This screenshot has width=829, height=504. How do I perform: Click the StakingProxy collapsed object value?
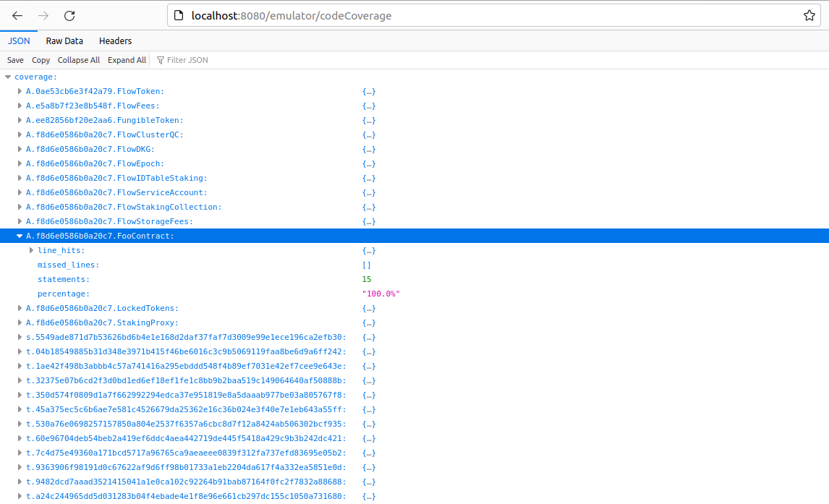(x=369, y=323)
